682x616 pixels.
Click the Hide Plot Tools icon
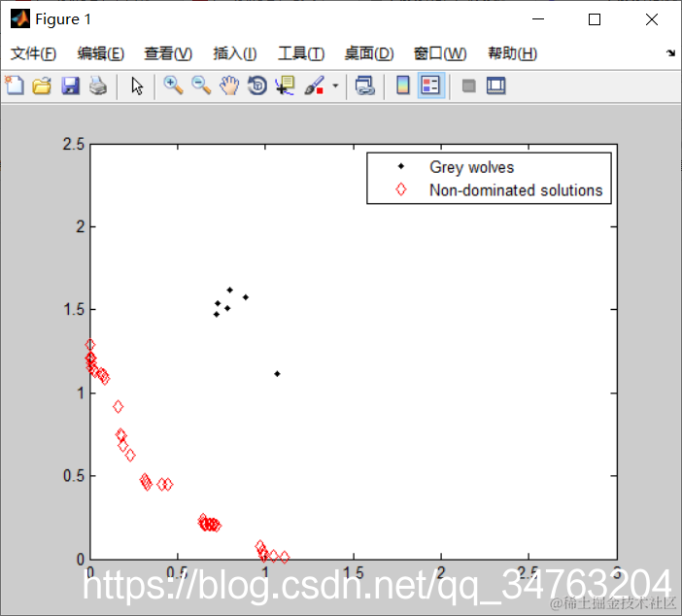tap(468, 86)
